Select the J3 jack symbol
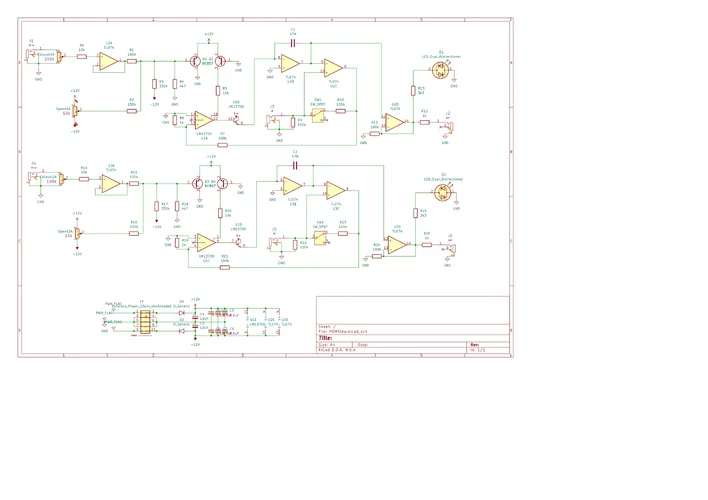Image resolution: width=708 pixels, height=500 pixels. pos(272,119)
